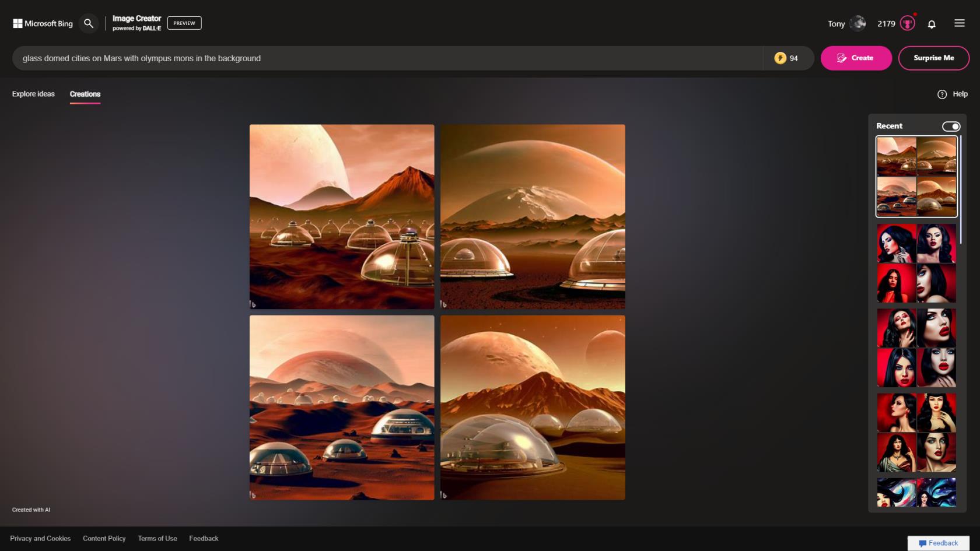Click the boosts lightning coin icon
Viewport: 980px width, 551px height.
click(x=780, y=58)
